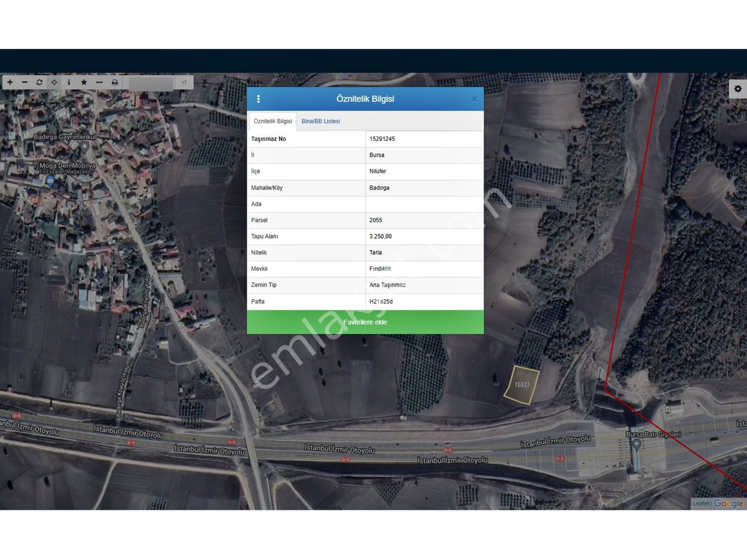The image size is (747, 560).
Task: Activate the info query tool
Action: click(69, 82)
